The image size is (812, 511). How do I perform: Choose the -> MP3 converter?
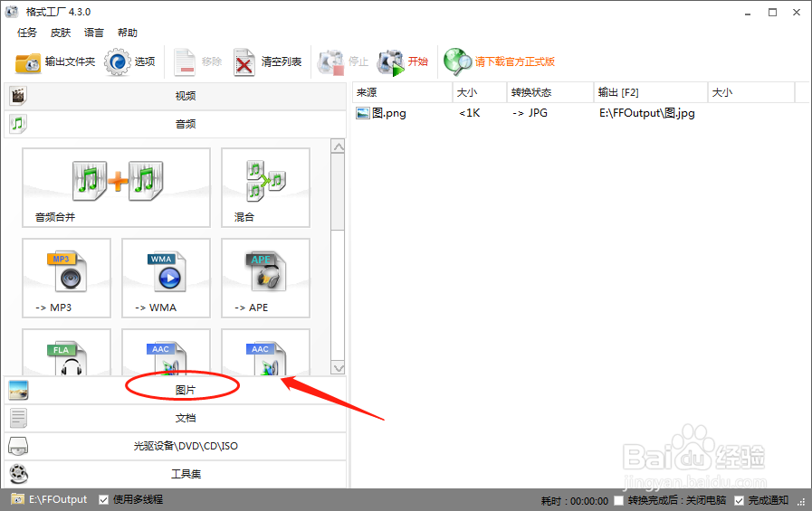tap(66, 278)
